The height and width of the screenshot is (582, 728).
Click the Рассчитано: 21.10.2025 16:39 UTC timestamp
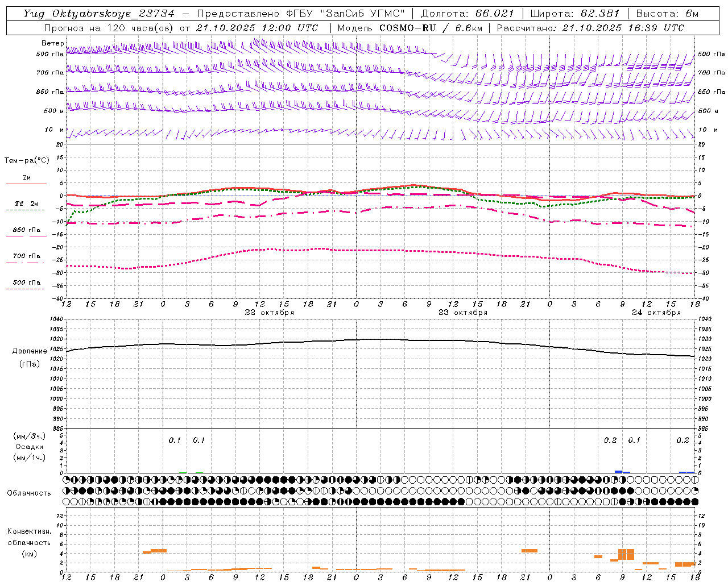(x=590, y=28)
